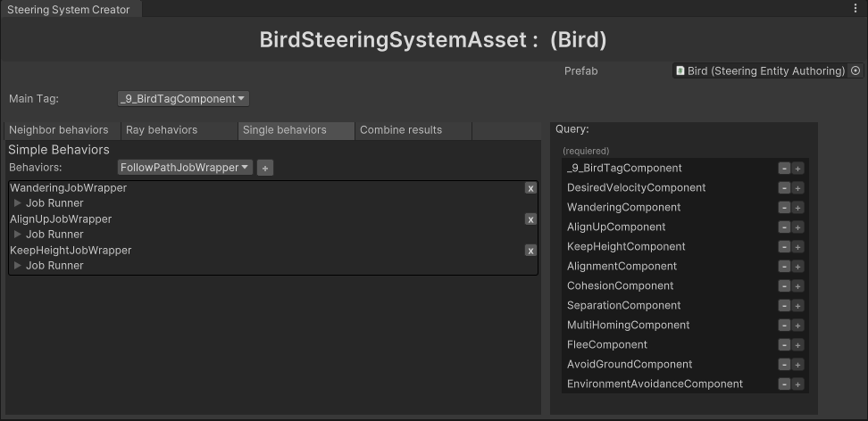Delete the KeepHeightJobWrapper entry

pyautogui.click(x=530, y=251)
